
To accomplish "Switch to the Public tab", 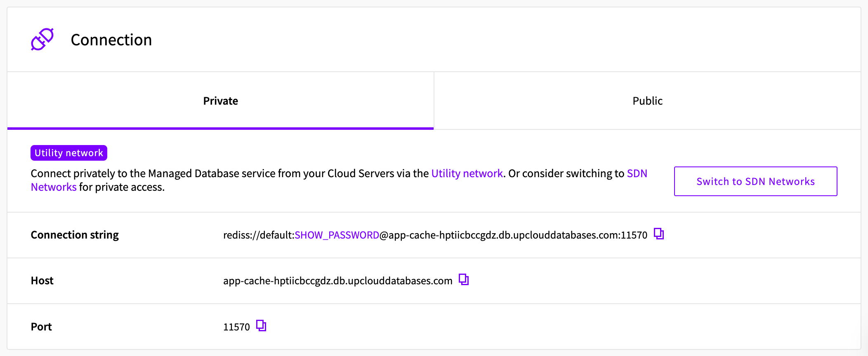I will [x=647, y=101].
